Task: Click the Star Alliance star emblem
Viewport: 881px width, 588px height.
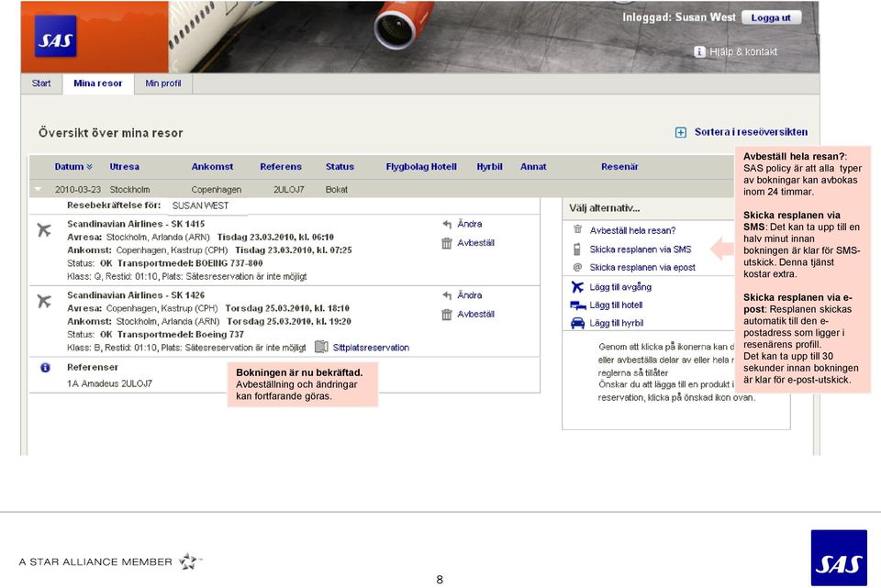Action: point(189,561)
